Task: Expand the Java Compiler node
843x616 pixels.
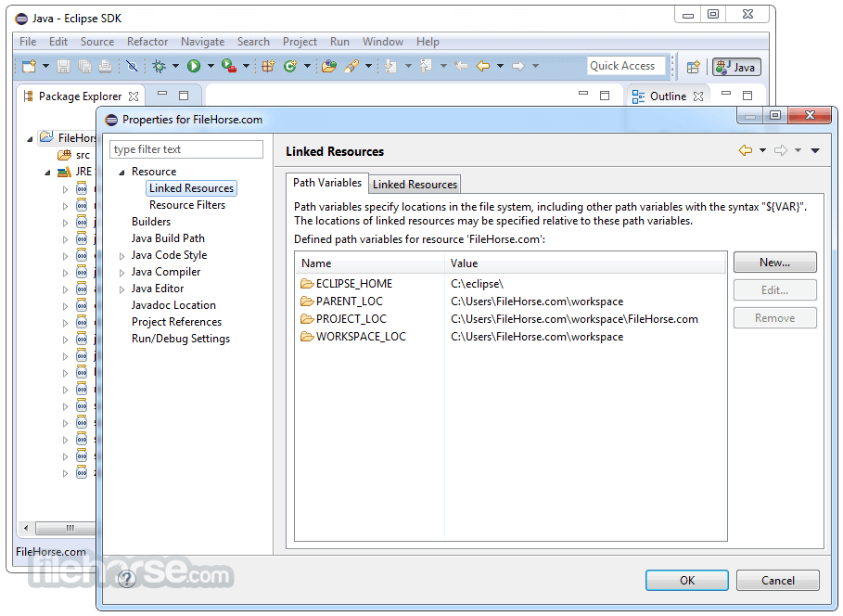Action: pyautogui.click(x=122, y=273)
